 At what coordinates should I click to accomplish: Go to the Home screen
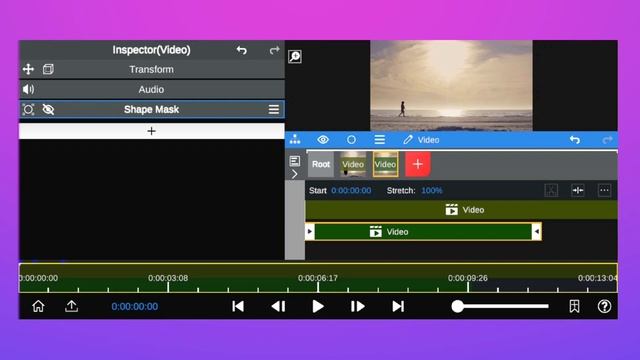pos(38,306)
